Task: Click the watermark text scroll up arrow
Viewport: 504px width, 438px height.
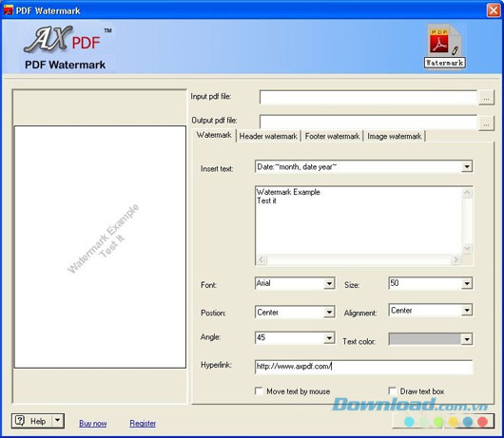Action: point(467,193)
